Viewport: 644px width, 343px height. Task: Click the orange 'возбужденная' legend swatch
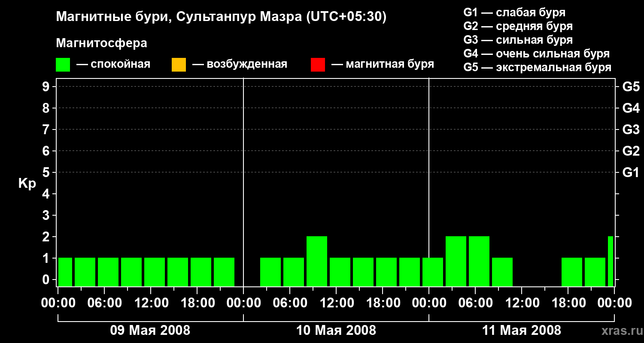pos(179,65)
